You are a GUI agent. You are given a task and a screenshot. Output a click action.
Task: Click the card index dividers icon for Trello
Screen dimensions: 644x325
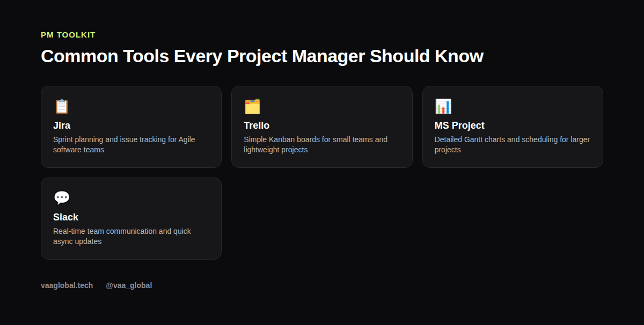click(252, 106)
